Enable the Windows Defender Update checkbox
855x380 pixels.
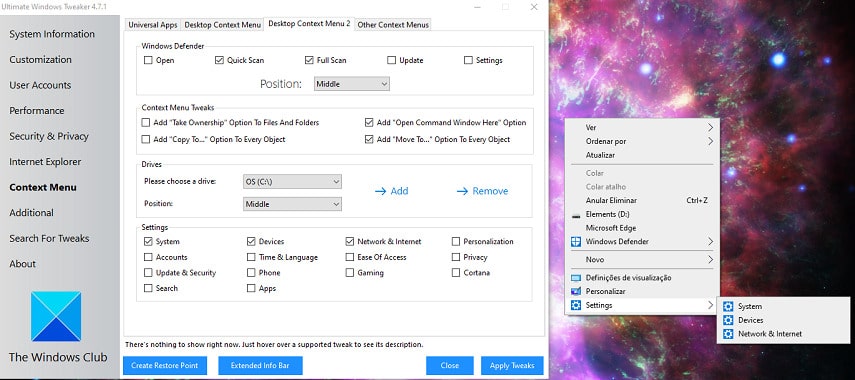coord(392,61)
